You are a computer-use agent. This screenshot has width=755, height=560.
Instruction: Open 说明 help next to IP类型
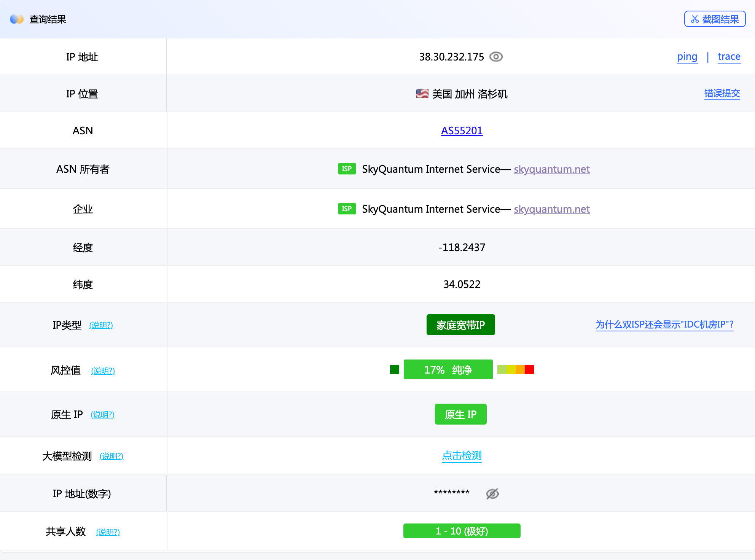pos(101,325)
